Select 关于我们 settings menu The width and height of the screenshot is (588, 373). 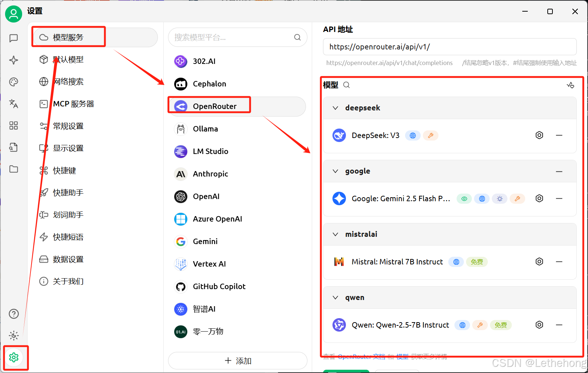click(95, 281)
